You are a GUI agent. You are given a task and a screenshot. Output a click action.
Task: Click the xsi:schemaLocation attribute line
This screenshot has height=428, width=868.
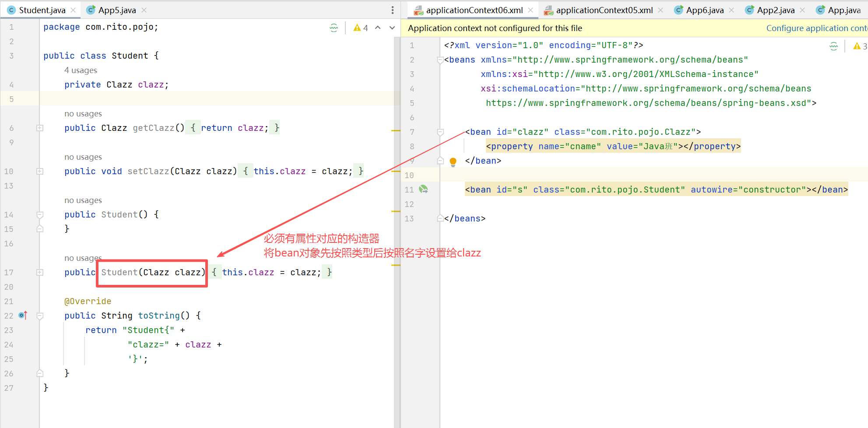[x=646, y=88]
